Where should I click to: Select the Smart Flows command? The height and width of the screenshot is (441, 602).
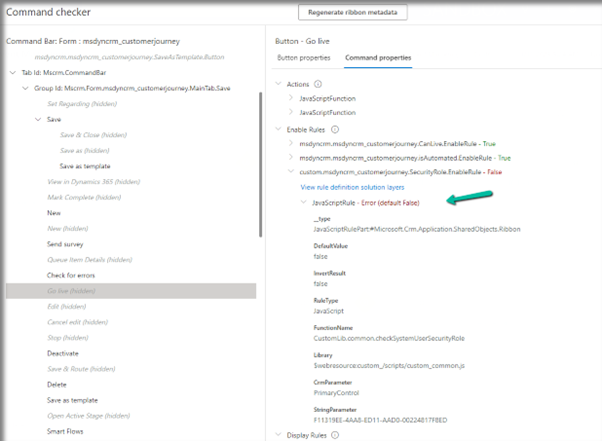pyautogui.click(x=68, y=431)
